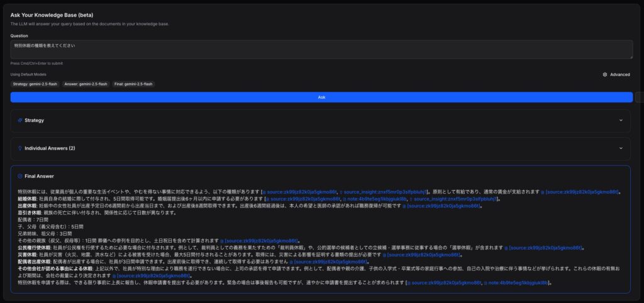The height and width of the screenshot is (303, 644).
Task: Click the gear icon beside Advanced
Action: coord(604,74)
